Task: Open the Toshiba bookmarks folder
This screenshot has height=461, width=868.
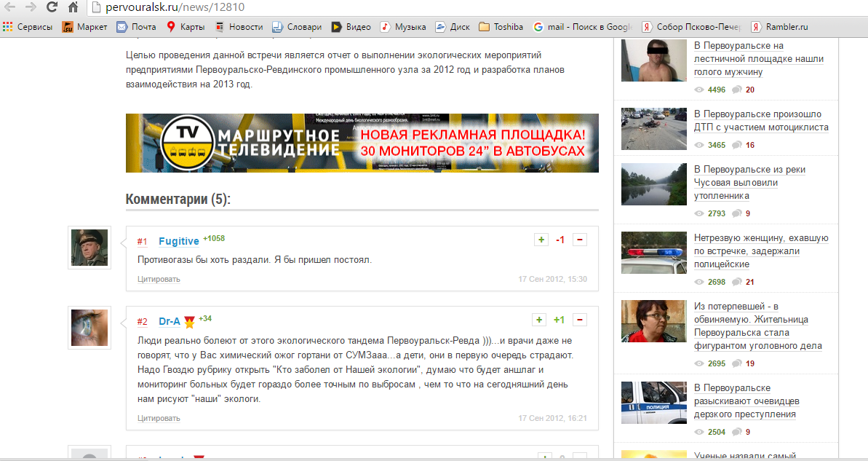Action: [x=501, y=27]
